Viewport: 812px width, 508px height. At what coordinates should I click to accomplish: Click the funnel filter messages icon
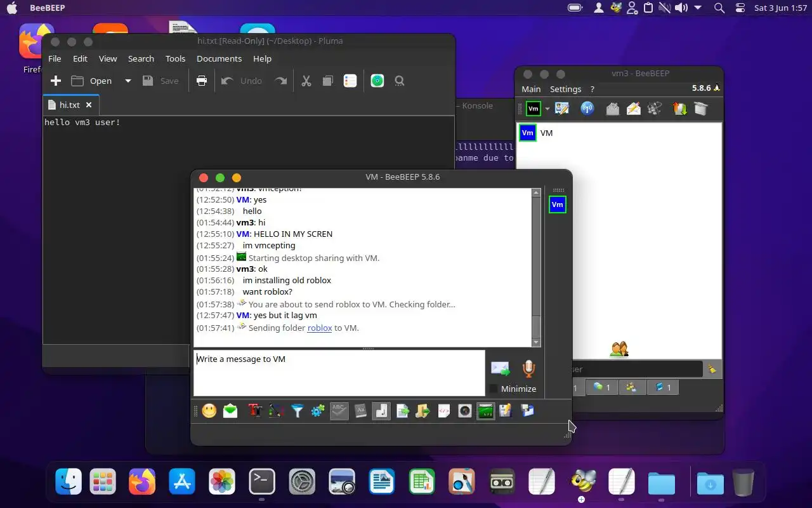click(x=297, y=411)
